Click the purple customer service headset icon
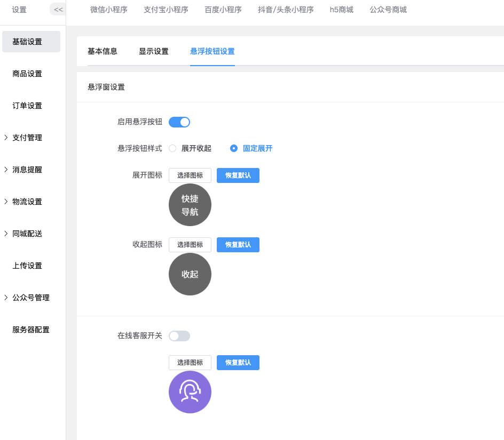Screen dimensions: 504x440 click(190, 392)
